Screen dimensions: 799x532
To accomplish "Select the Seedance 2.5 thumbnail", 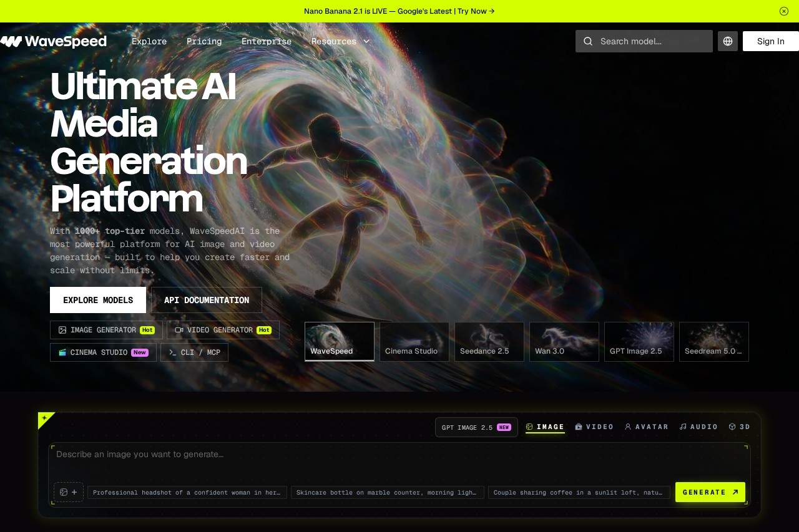I will click(489, 342).
